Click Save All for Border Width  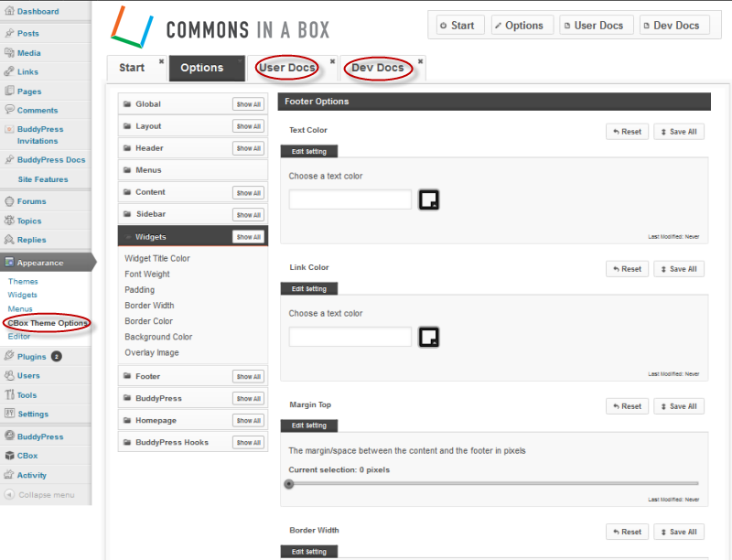coord(679,532)
